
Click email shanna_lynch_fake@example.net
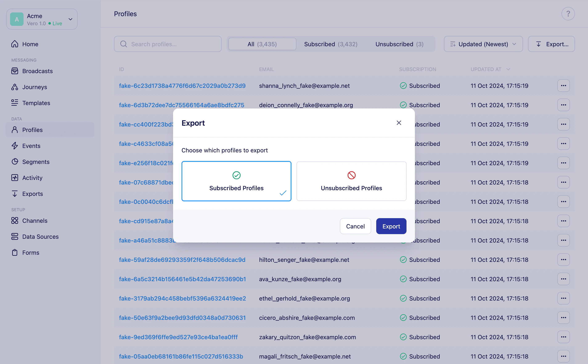click(305, 86)
